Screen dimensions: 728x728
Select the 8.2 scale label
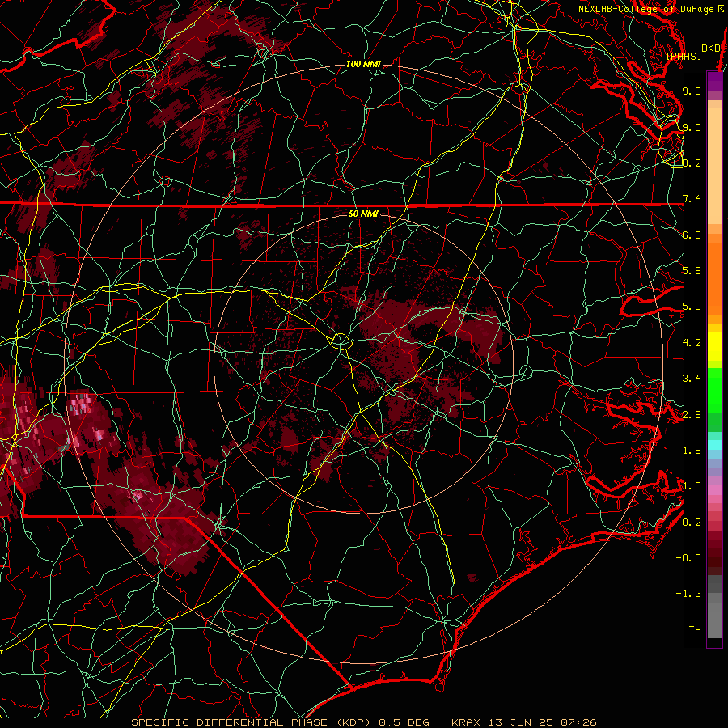point(692,163)
